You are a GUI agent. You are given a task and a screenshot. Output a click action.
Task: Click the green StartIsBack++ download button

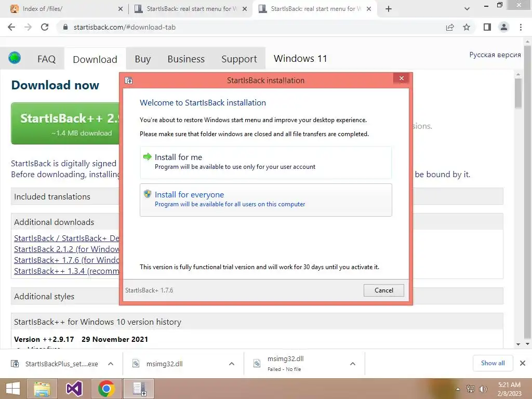point(65,124)
